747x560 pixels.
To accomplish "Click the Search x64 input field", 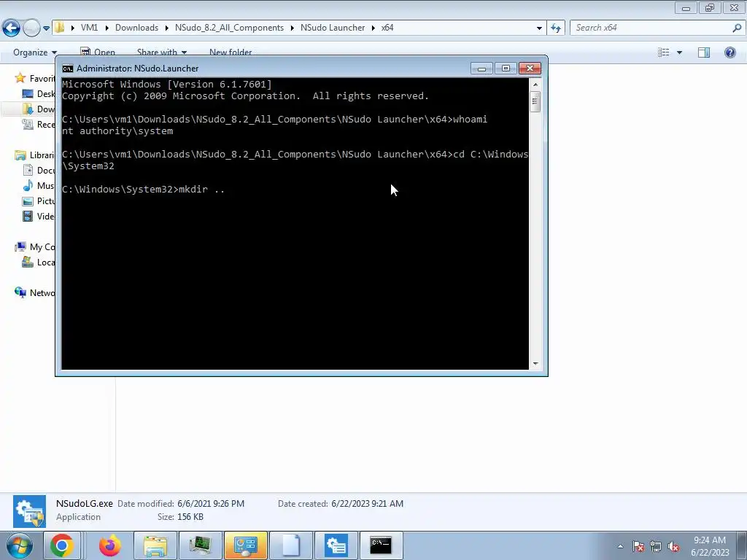I will click(650, 28).
